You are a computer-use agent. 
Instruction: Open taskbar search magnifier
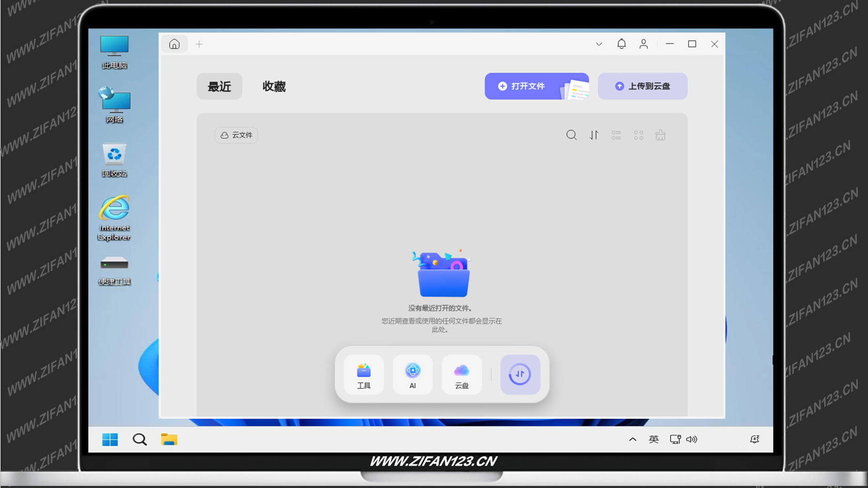(x=139, y=439)
